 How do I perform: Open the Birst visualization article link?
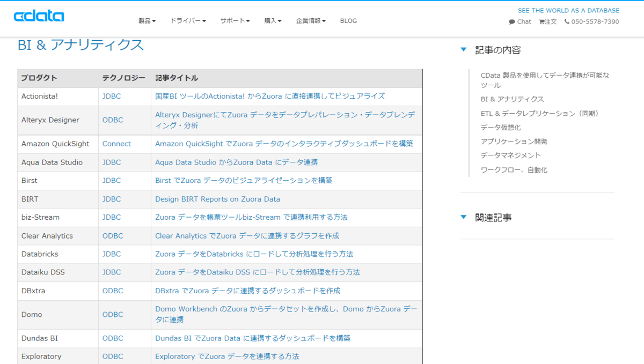click(244, 180)
